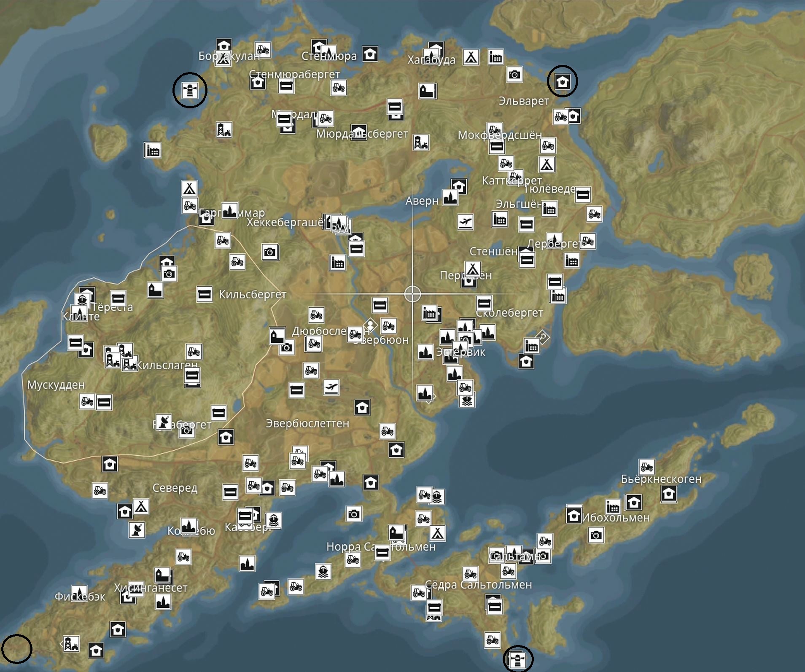Viewport: 805px width, 672px height.
Task: Click the Бьёркнескоген map label
Action: click(x=661, y=479)
